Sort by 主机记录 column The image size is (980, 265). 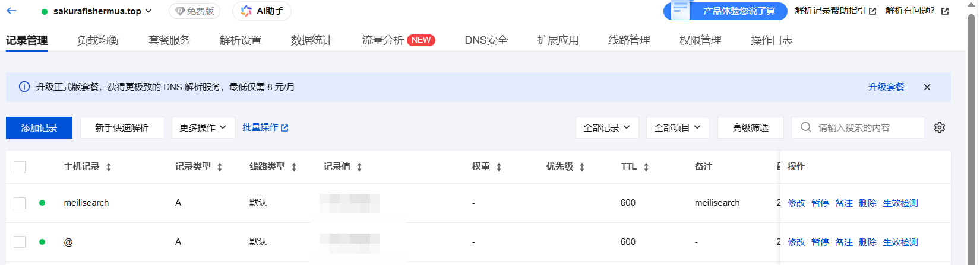109,167
